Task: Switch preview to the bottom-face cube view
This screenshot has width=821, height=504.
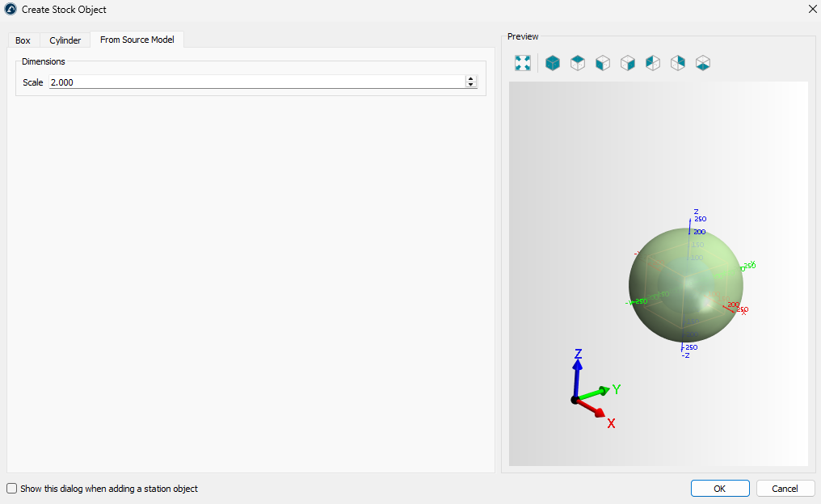Action: click(703, 63)
